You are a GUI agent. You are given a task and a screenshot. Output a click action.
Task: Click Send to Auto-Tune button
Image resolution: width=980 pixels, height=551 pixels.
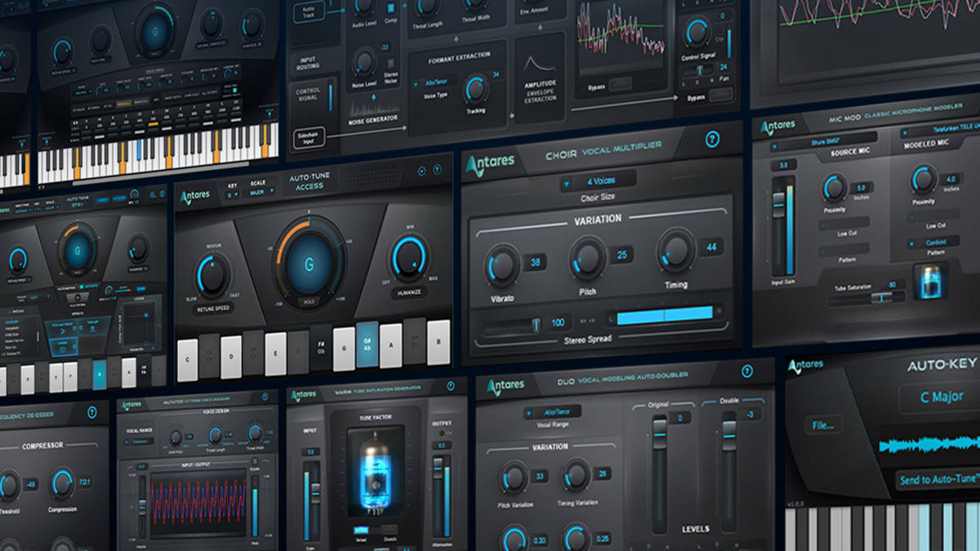(938, 480)
